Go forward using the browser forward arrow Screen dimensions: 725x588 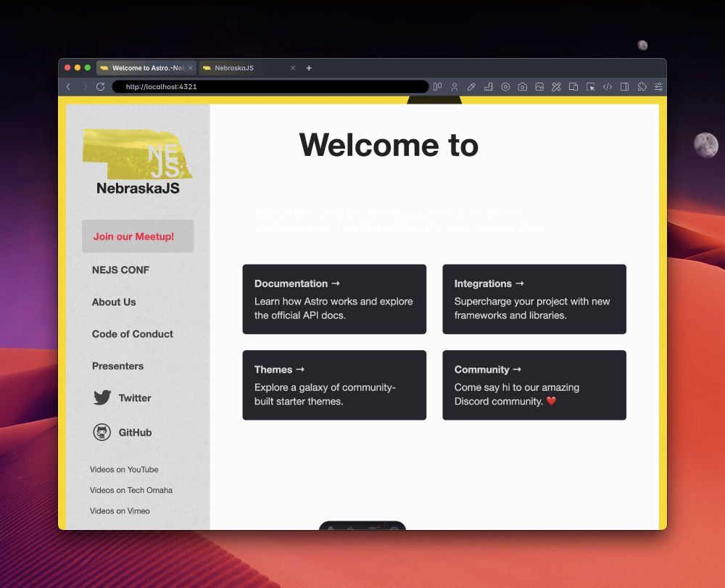(x=85, y=86)
